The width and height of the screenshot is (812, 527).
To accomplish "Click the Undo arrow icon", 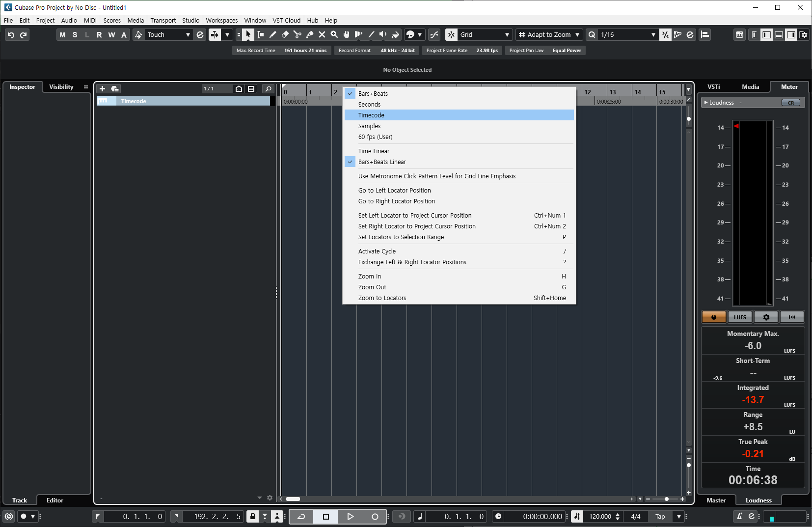I will click(x=11, y=35).
